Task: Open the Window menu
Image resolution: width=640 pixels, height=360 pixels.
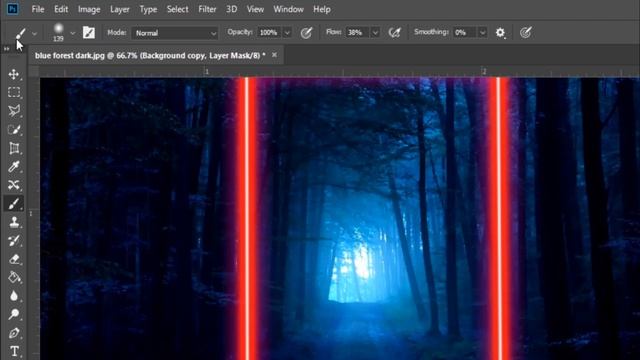Action: (288, 9)
